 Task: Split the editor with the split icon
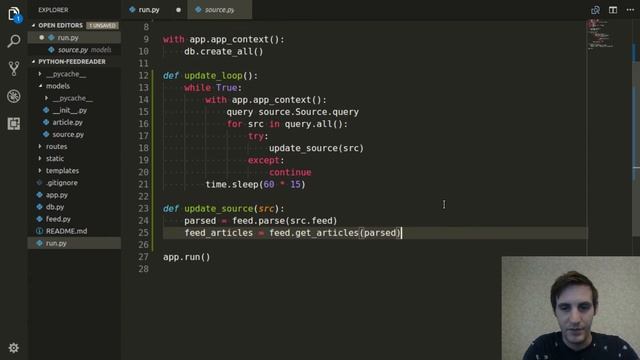coord(613,10)
